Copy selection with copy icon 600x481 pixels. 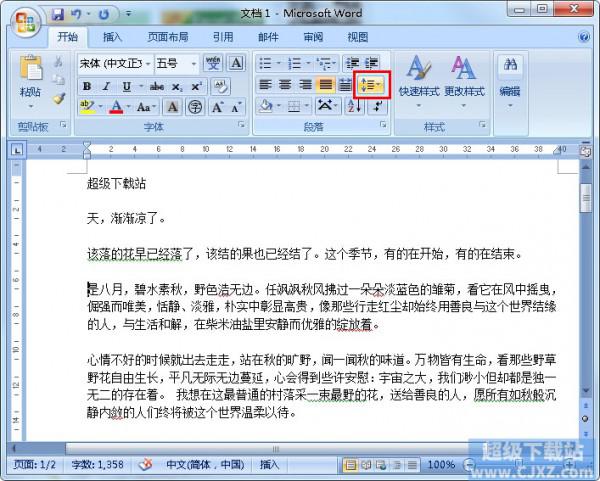58,80
